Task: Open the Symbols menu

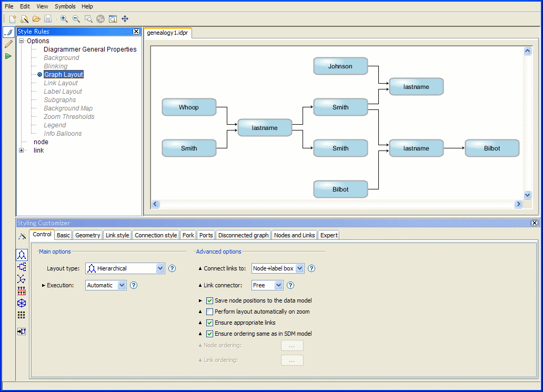Action: click(65, 6)
